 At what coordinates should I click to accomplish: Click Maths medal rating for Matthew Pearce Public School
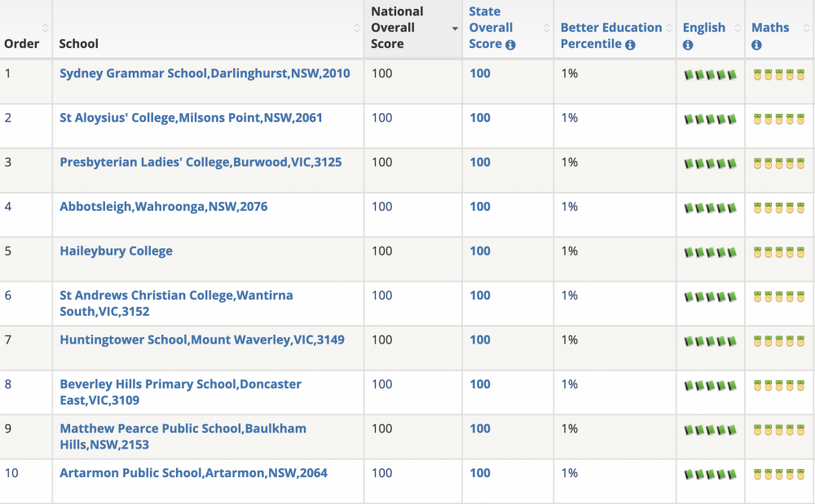[x=778, y=430]
